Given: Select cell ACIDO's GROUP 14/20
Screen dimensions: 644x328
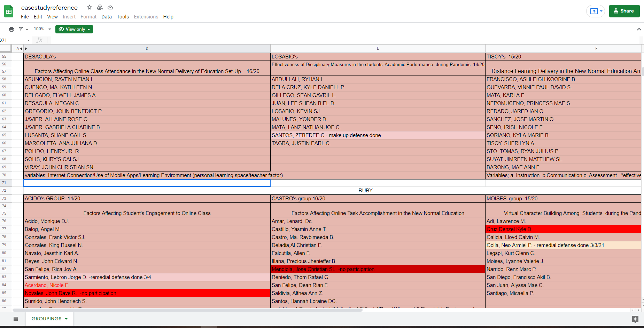Looking at the screenshot, I should tap(147, 199).
